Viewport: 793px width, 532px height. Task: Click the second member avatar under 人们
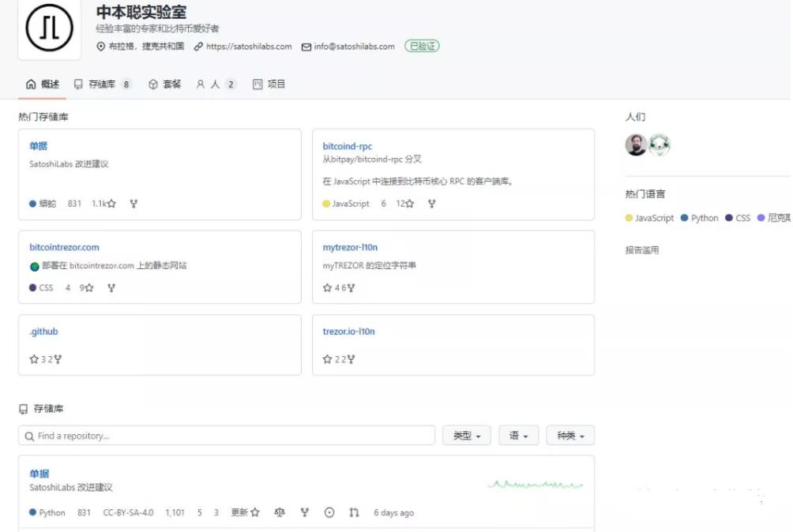pos(660,145)
